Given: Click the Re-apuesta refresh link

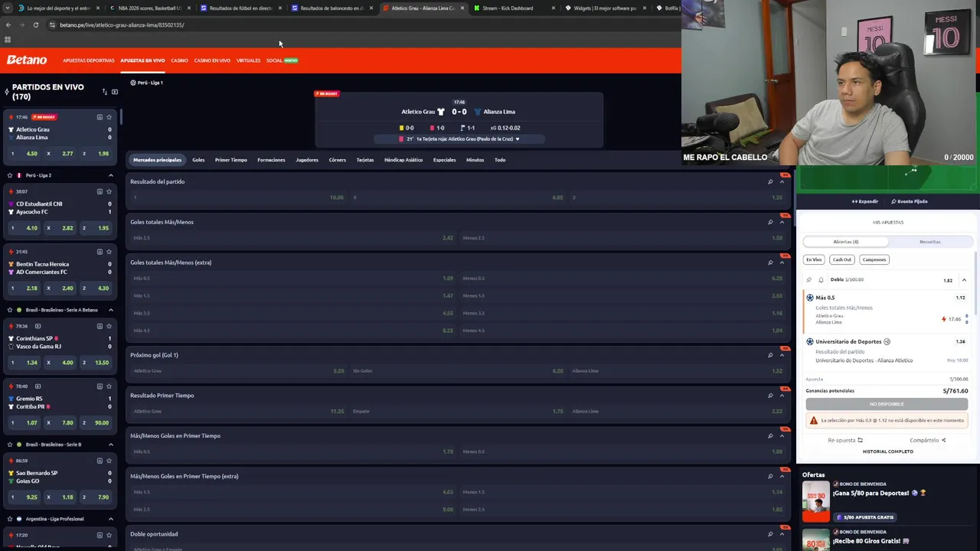Looking at the screenshot, I should 845,440.
